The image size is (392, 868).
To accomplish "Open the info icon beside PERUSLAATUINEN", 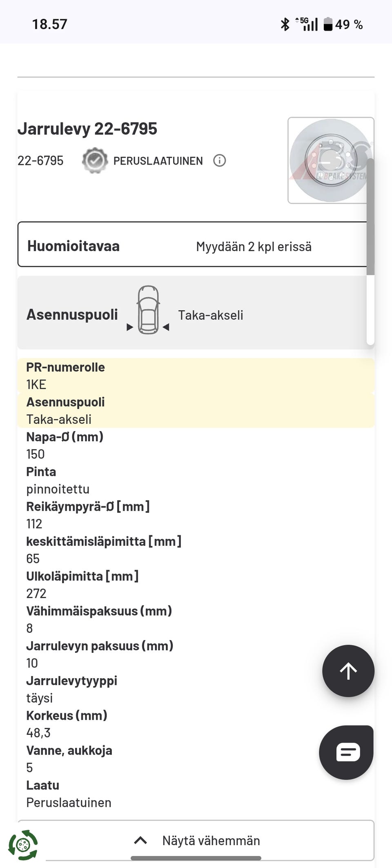I will point(220,160).
